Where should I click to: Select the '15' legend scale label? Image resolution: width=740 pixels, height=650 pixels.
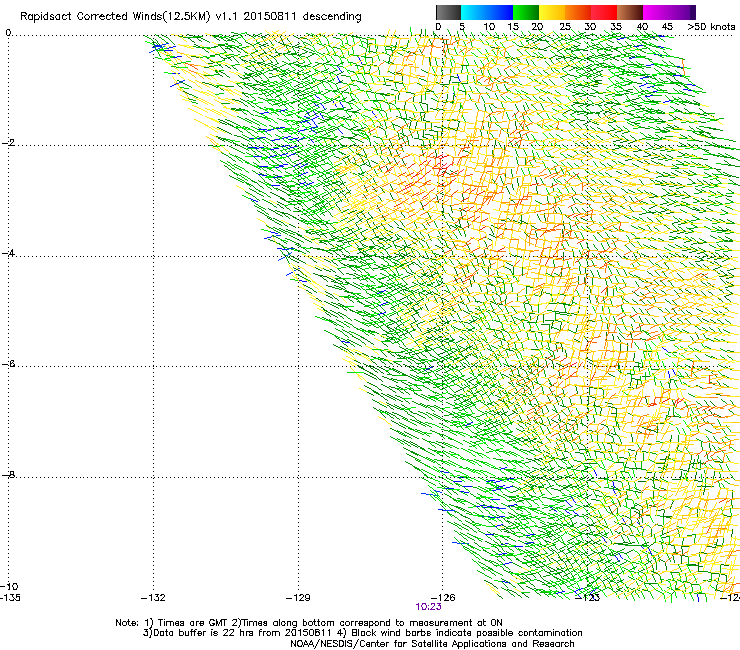(x=513, y=27)
